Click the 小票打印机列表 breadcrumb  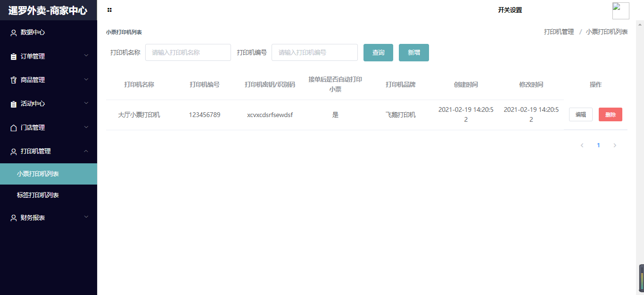click(x=607, y=32)
